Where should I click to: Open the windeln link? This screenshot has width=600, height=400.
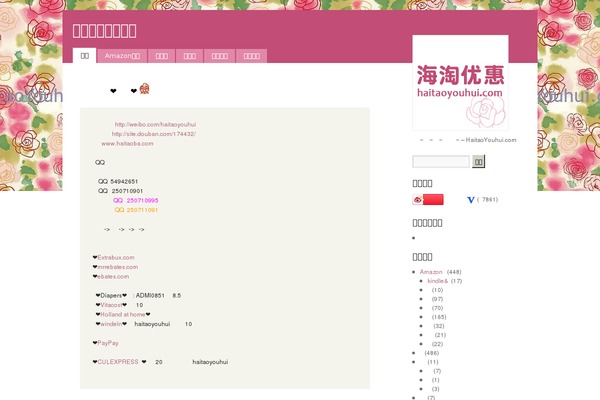pos(111,324)
